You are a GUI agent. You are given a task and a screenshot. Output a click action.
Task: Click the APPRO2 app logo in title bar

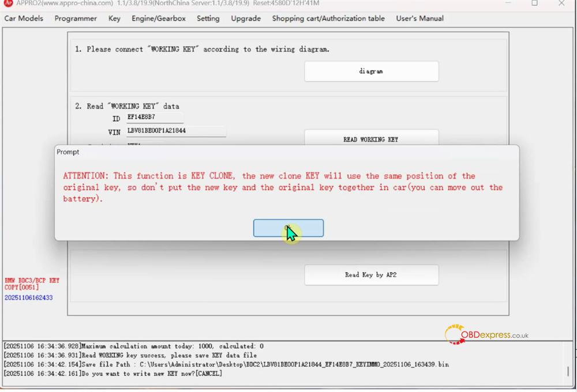8,3
